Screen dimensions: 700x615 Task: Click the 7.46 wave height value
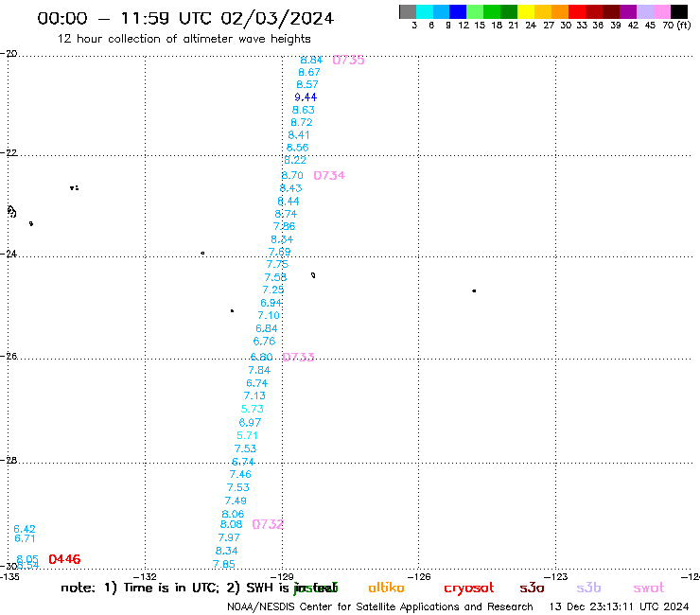[240, 474]
